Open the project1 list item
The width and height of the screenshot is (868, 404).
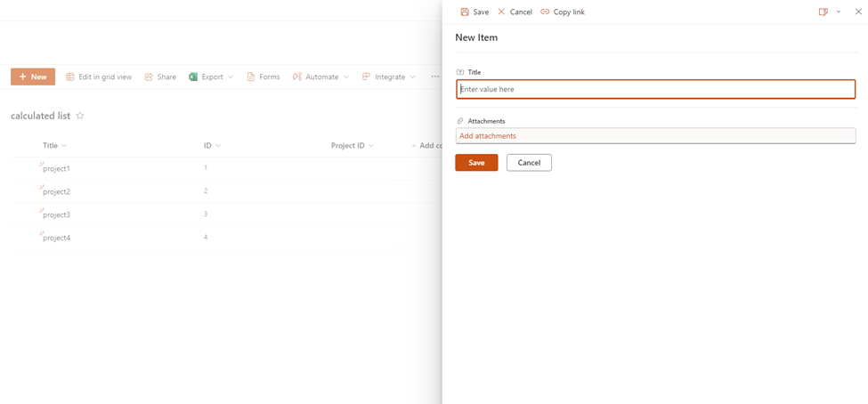click(x=56, y=169)
